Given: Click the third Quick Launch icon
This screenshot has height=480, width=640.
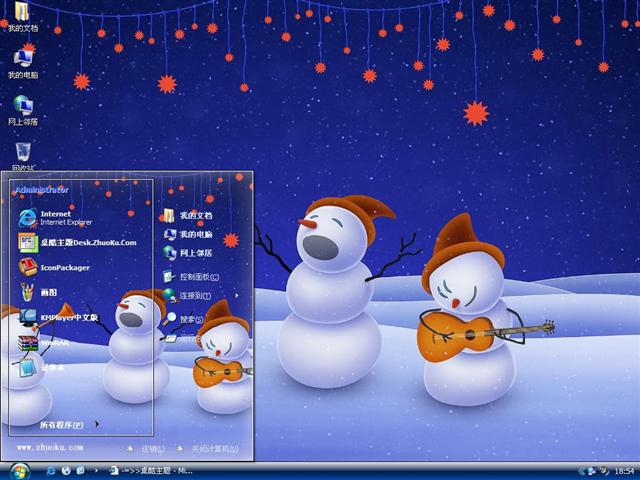Looking at the screenshot, I should [x=81, y=471].
